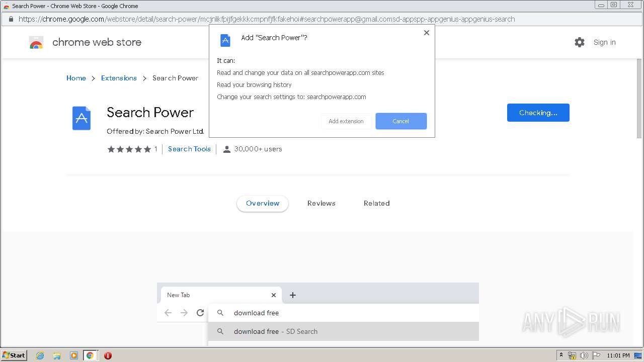This screenshot has width=644, height=362.
Task: Click the Chrome Web Store logo icon
Action: coord(36,42)
